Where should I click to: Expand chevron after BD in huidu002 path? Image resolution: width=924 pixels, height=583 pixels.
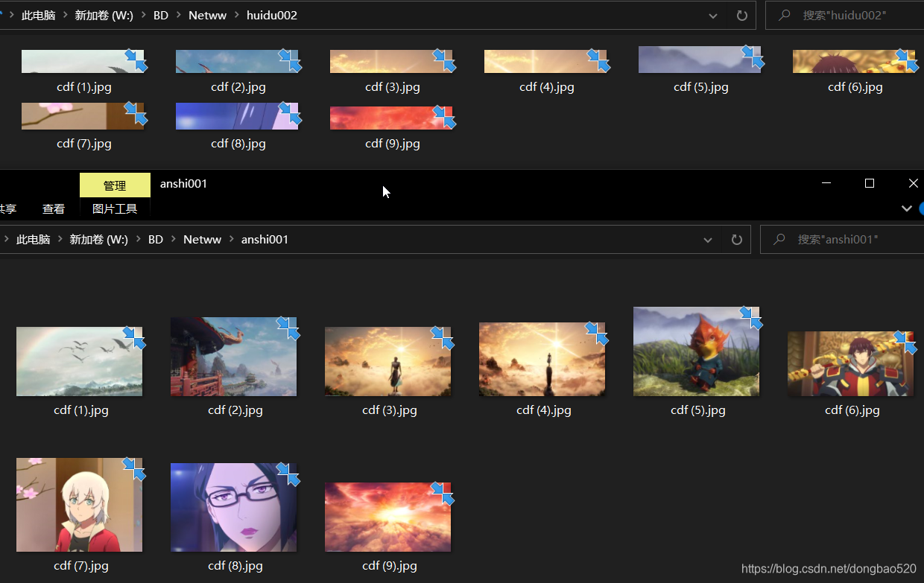coord(179,15)
